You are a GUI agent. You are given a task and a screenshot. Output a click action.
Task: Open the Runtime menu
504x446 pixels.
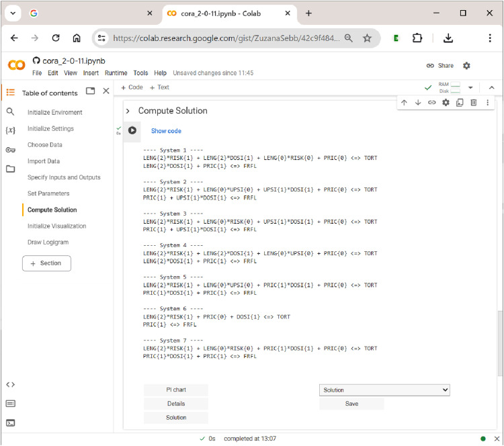tap(116, 73)
